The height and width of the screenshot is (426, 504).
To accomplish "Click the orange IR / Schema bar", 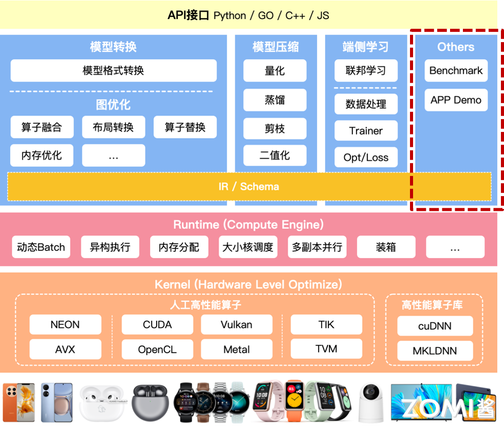I will (248, 187).
